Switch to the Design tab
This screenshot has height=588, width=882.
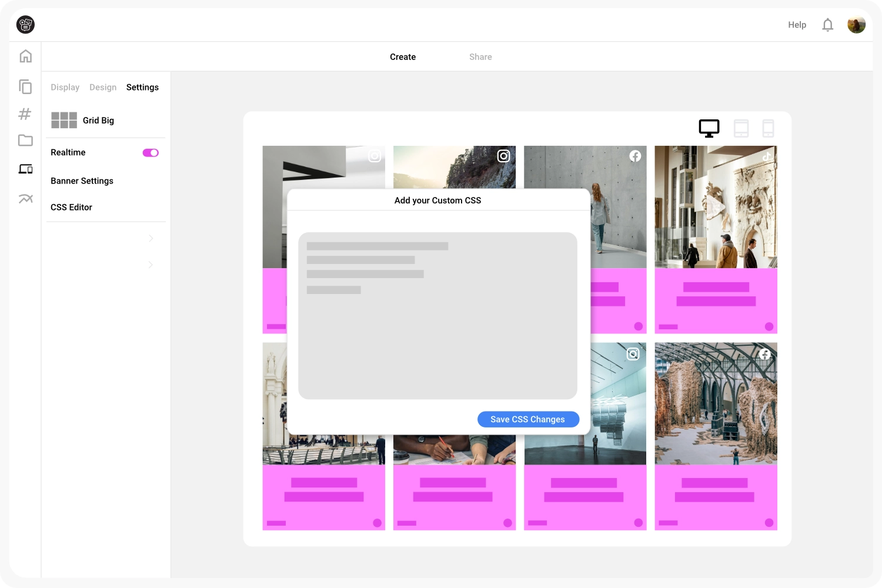[x=103, y=87]
